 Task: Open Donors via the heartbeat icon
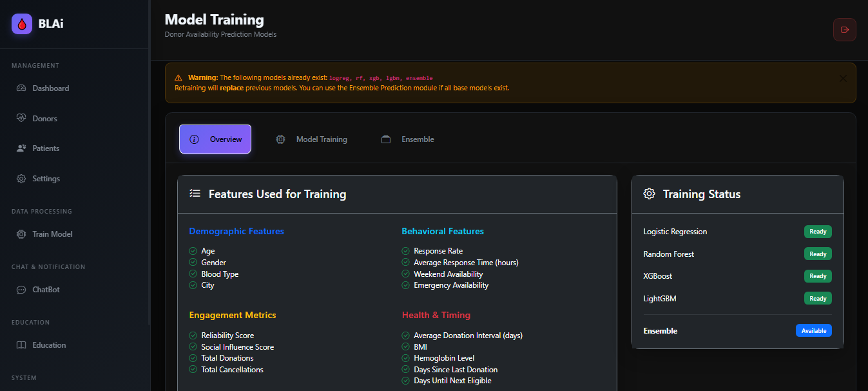tap(21, 118)
